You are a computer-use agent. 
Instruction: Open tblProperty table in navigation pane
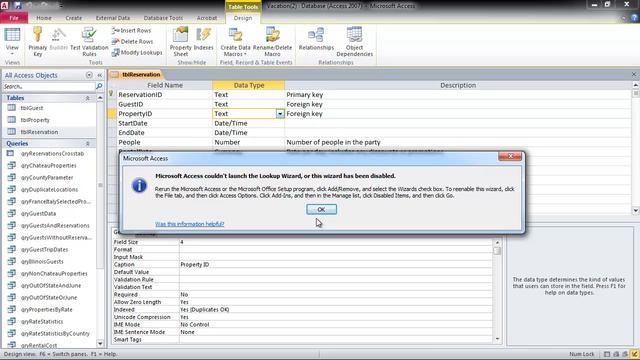[35, 120]
